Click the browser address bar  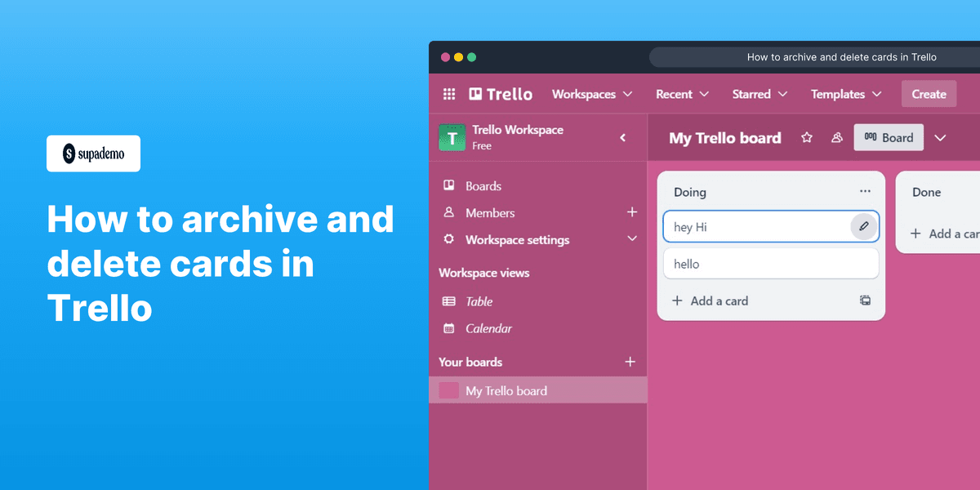click(841, 56)
